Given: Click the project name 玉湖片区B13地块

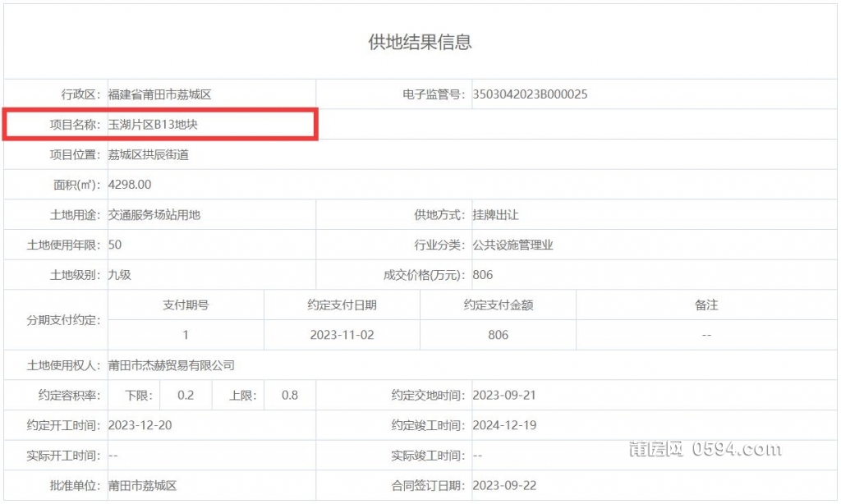Looking at the screenshot, I should coord(153,125).
